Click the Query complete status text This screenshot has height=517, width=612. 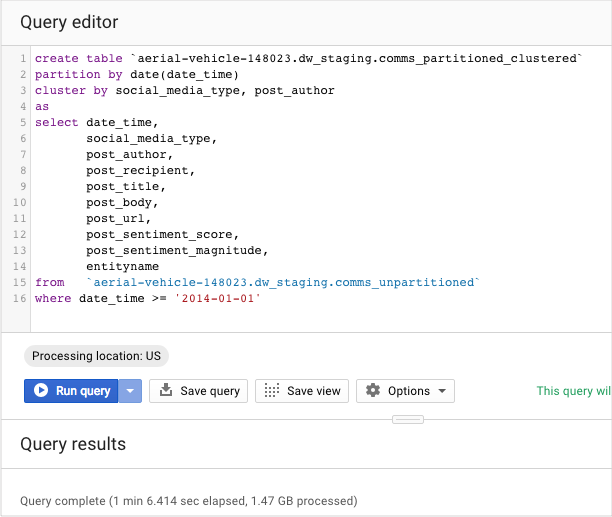click(x=189, y=501)
